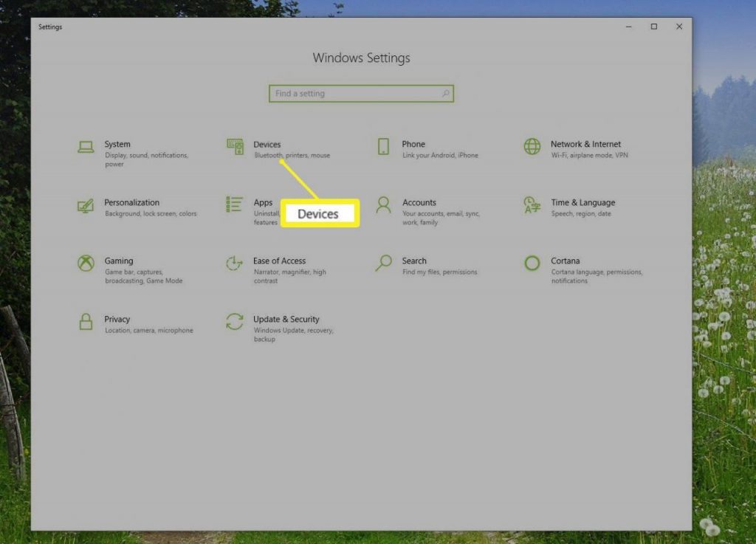This screenshot has height=544, width=756.
Task: Minimize the Settings window
Action: click(629, 27)
